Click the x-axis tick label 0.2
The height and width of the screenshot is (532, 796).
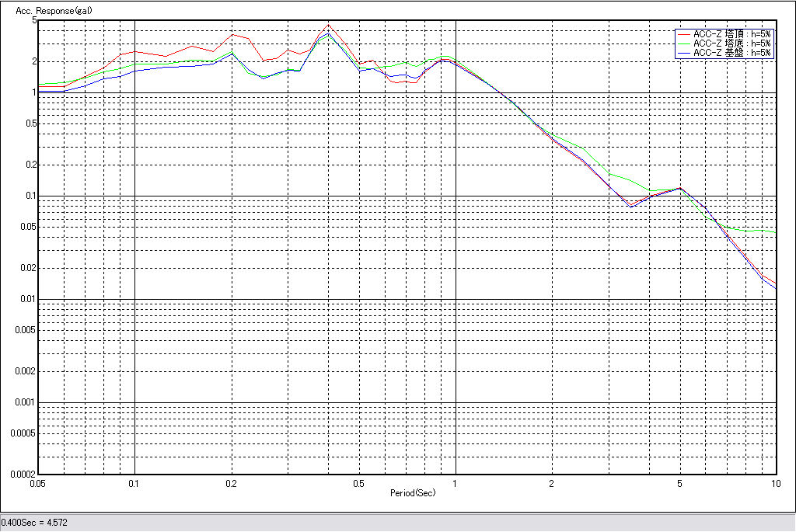(x=231, y=483)
